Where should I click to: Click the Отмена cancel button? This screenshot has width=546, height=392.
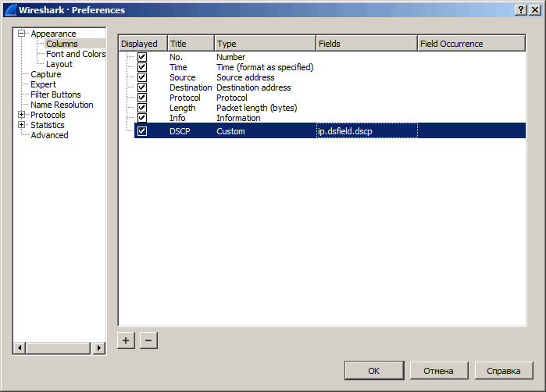tap(439, 371)
